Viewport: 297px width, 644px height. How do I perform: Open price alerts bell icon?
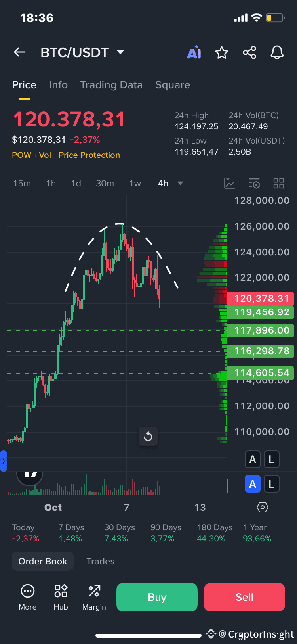[x=277, y=52]
